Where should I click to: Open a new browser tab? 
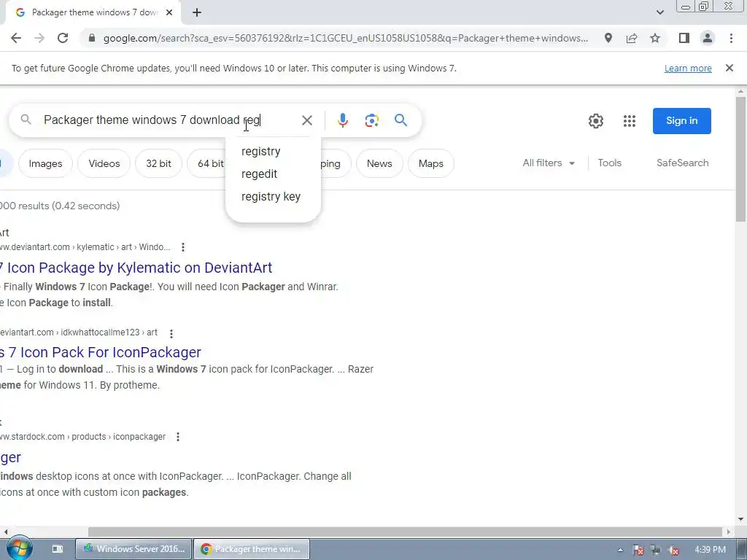197,12
